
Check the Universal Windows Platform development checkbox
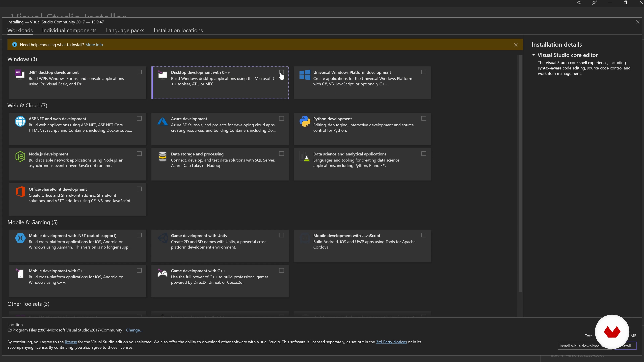coord(424,72)
